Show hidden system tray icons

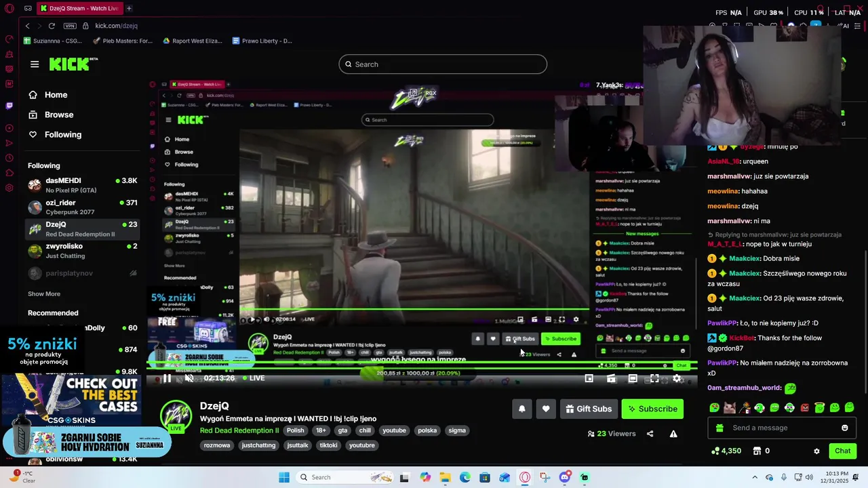click(x=755, y=477)
